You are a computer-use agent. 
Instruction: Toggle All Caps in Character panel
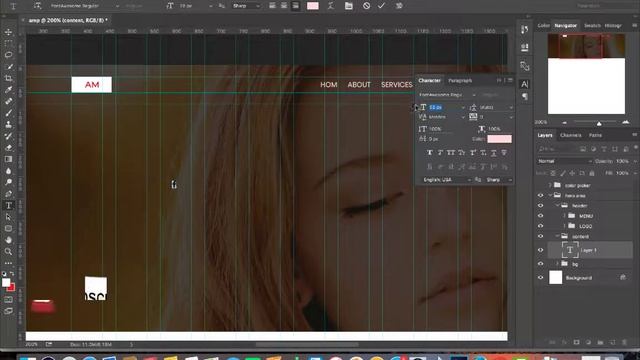pos(451,153)
